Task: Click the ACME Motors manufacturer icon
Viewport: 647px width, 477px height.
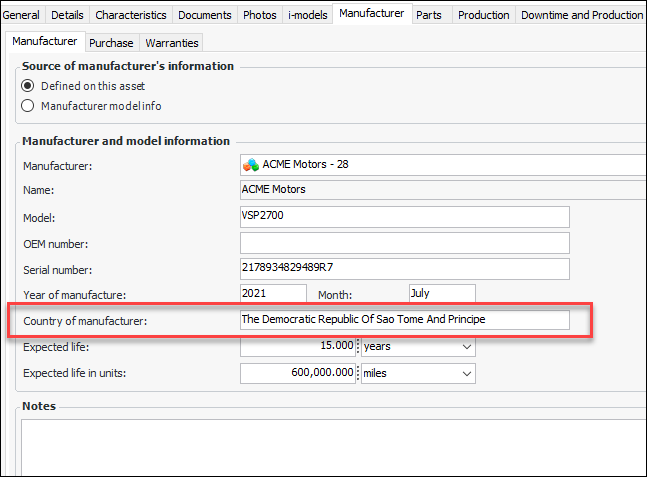Action: (252, 164)
